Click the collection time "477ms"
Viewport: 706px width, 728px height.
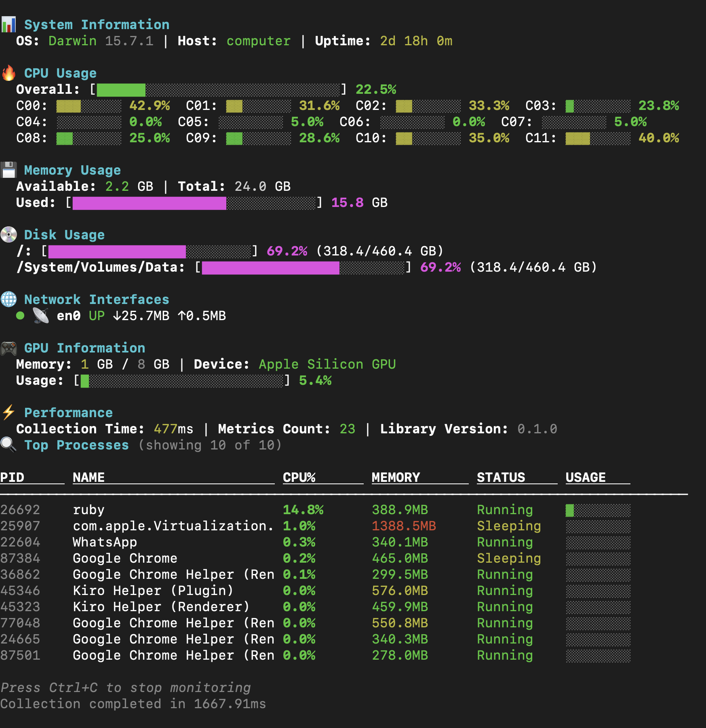174,429
